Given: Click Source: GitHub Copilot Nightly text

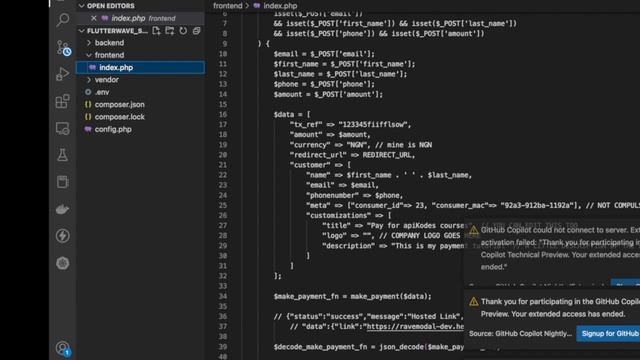Looking at the screenshot, I should 520,334.
